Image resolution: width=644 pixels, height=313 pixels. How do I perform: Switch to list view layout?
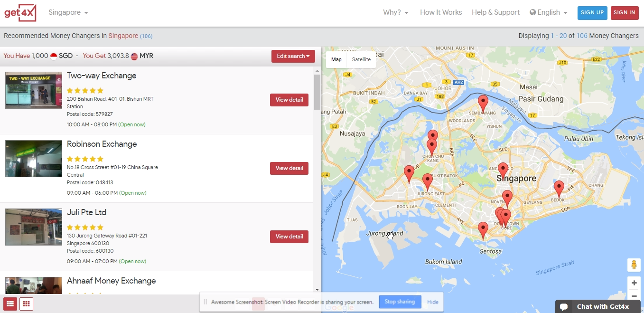point(10,304)
